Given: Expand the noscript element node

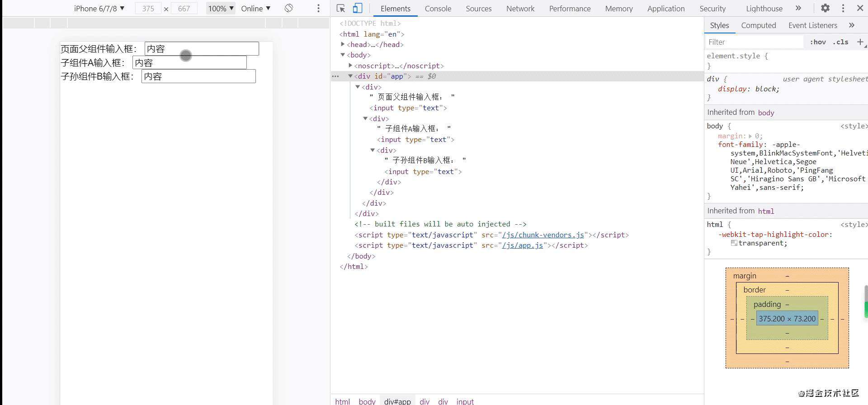Looking at the screenshot, I should tap(350, 66).
